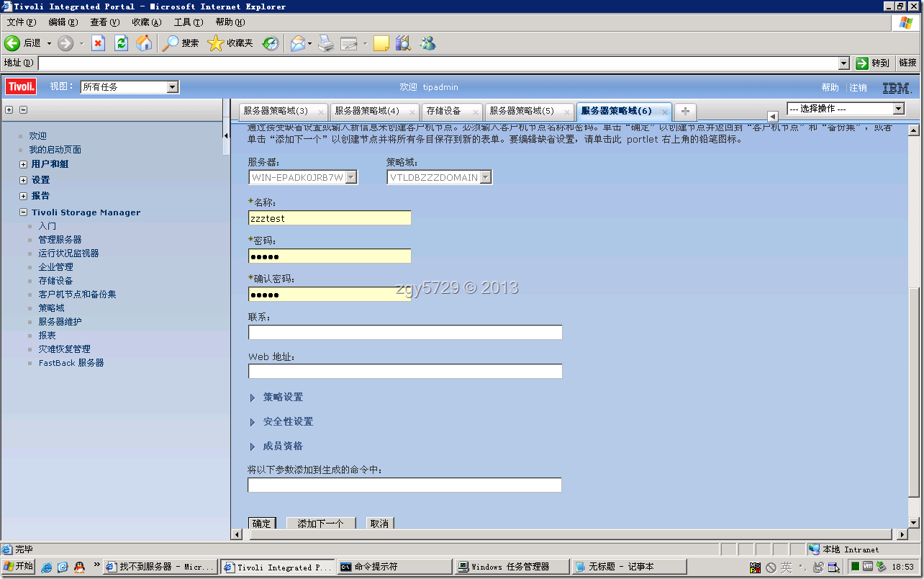Close the 存储设备 tab

pyautogui.click(x=476, y=112)
